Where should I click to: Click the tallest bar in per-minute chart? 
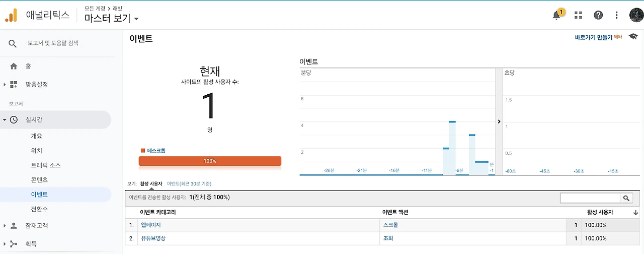(x=452, y=148)
